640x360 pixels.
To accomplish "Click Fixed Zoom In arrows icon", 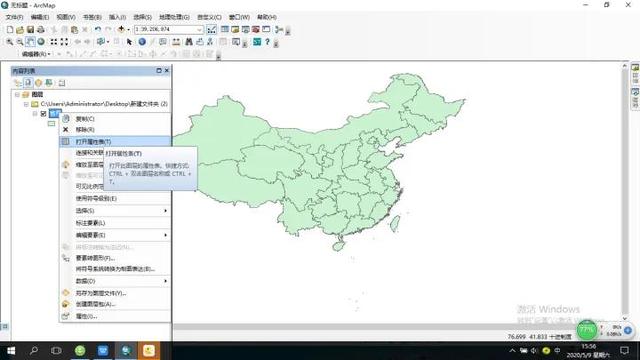I will click(x=54, y=42).
